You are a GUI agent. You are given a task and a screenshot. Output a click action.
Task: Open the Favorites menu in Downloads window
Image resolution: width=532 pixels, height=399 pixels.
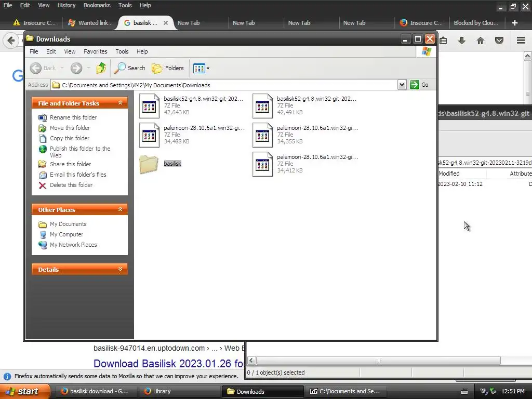[96, 51]
